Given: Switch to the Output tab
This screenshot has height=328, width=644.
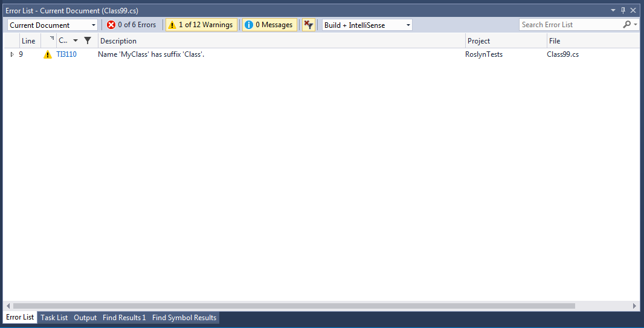Looking at the screenshot, I should 85,318.
